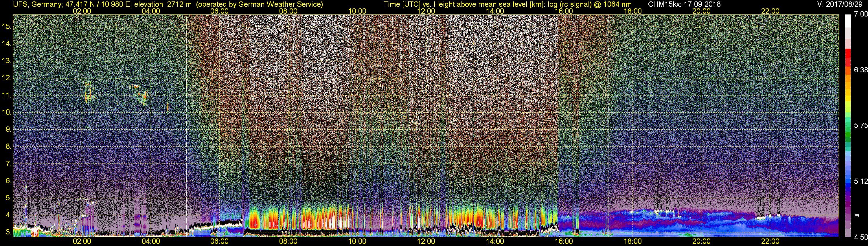Click the "7.00" value on the color scale
Viewport: 868px width, 246px height.
click(861, 14)
